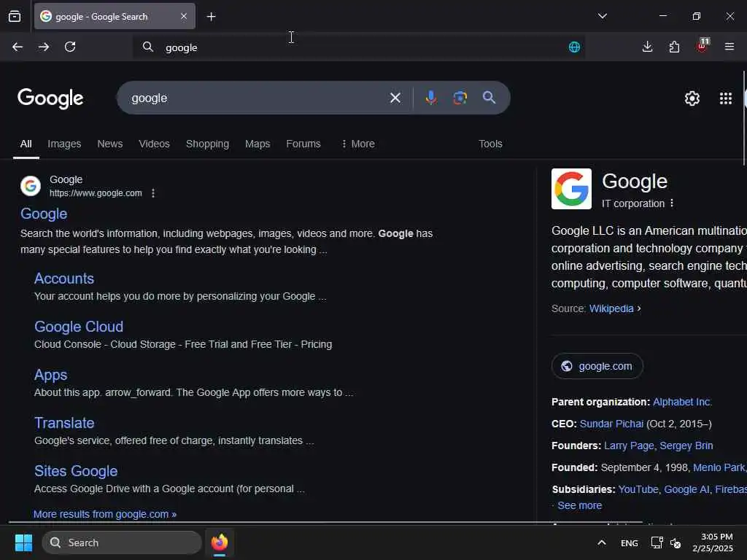Screen dimensions: 747x560
Task: Open the three-dot menu beside https://www.google.com
Action: click(153, 193)
